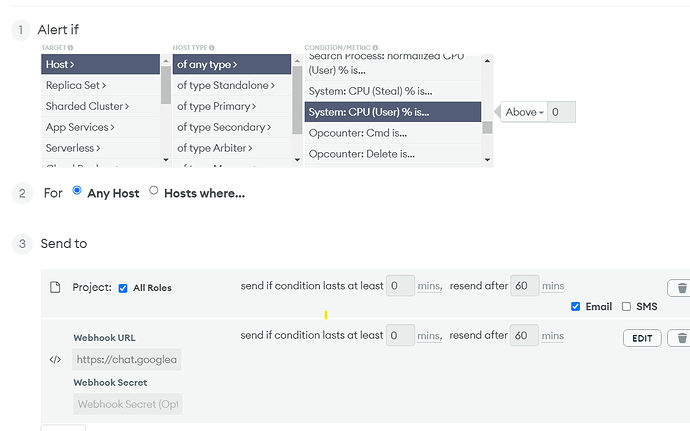
Task: Click the info icon beside HOST TYPE
Action: (x=211, y=47)
